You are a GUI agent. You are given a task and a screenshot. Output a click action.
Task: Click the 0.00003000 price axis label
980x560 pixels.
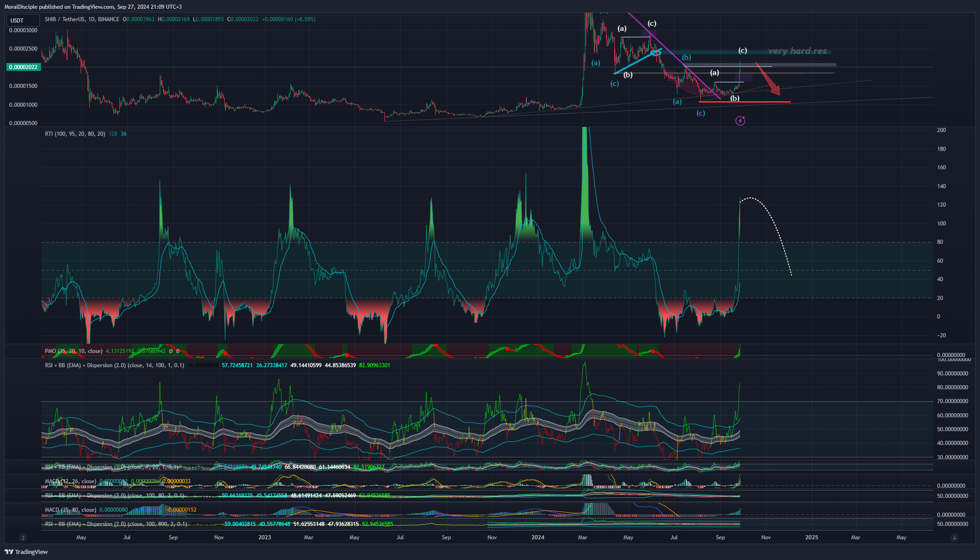pos(23,30)
